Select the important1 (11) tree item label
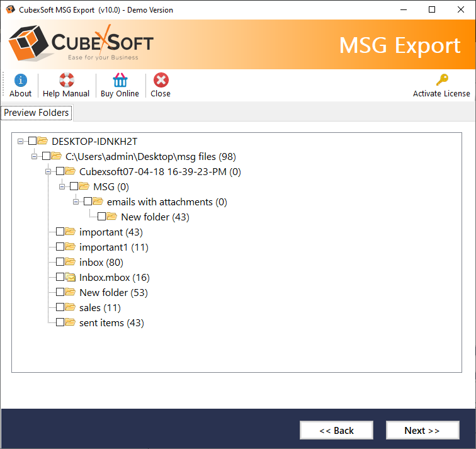476x449 pixels. tap(113, 247)
